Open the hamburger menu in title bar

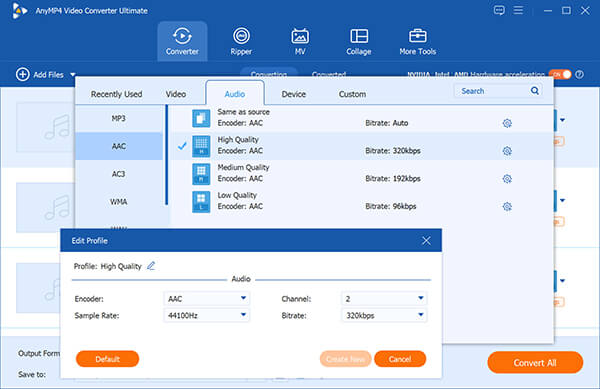(x=518, y=10)
